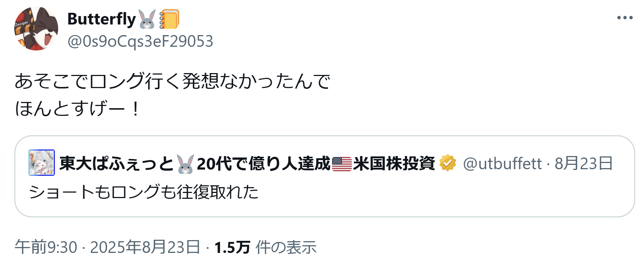This screenshot has height=273, width=644.
Task: Click the US flag emoji in quoted name
Action: [x=342, y=164]
